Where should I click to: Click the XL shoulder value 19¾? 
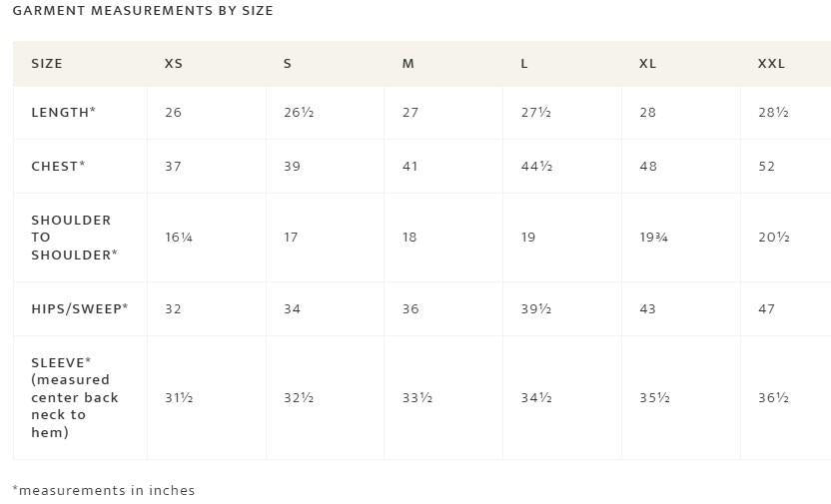click(653, 238)
